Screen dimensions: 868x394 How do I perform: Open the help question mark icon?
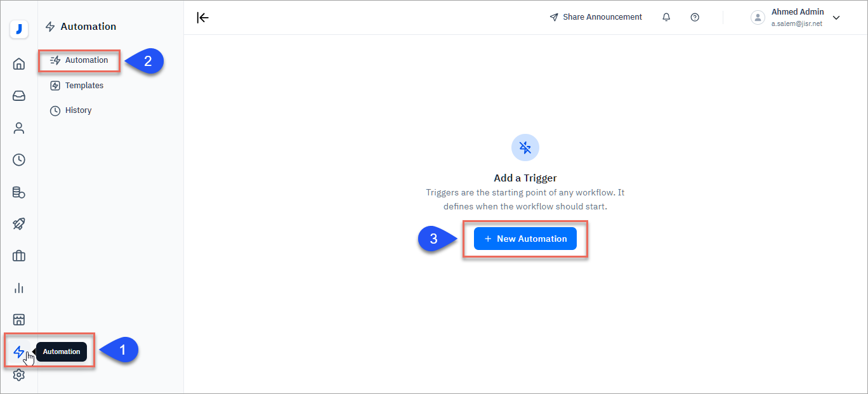695,17
